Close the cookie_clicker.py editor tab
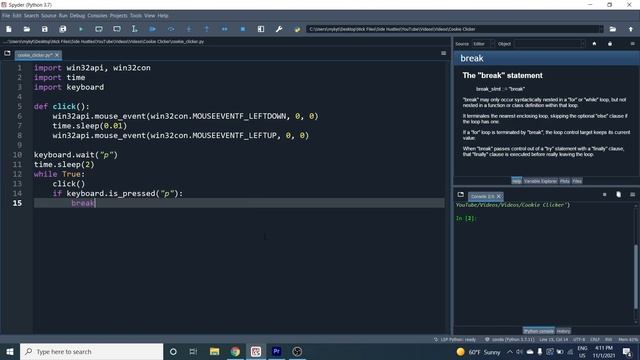 pyautogui.click(x=57, y=55)
